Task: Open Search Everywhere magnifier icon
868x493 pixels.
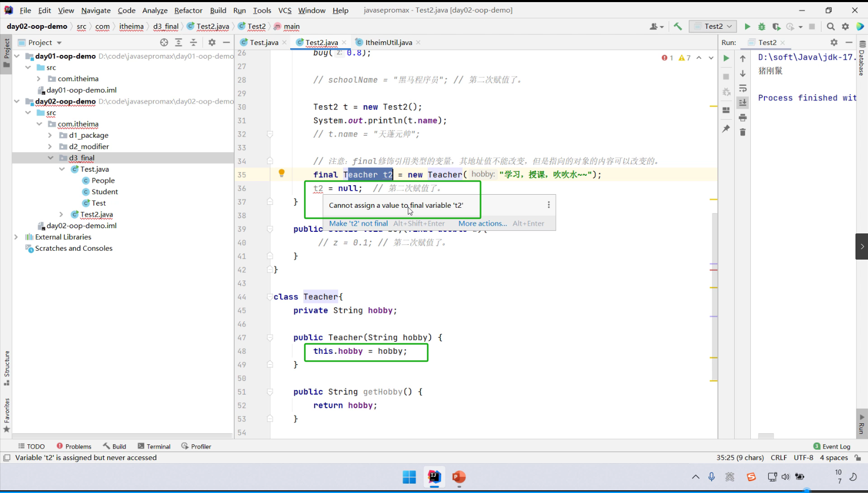Action: (830, 27)
